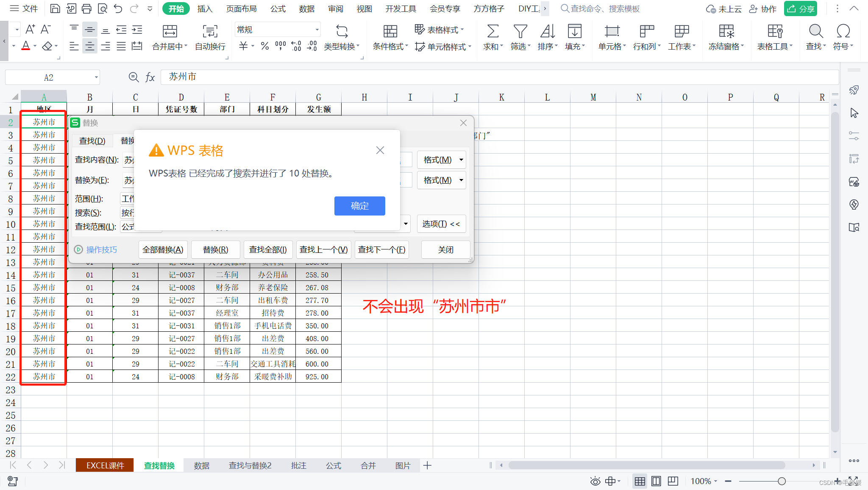Toggle center horizontal alignment button
This screenshot has height=490, width=868.
point(90,46)
